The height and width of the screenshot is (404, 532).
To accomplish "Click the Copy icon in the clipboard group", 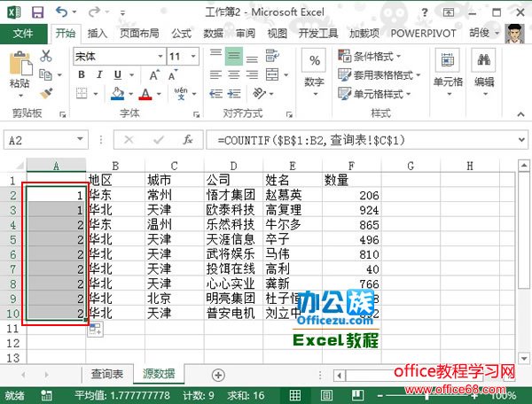I will point(45,74).
